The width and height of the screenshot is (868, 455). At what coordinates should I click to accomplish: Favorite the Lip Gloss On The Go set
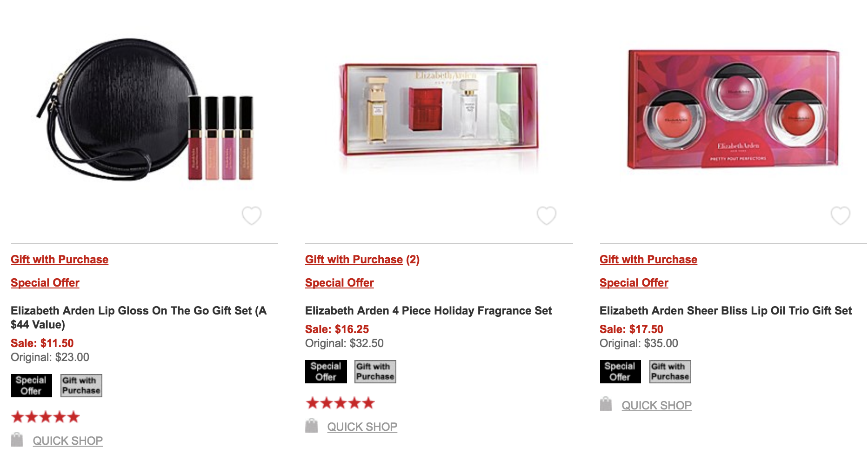pos(252,215)
